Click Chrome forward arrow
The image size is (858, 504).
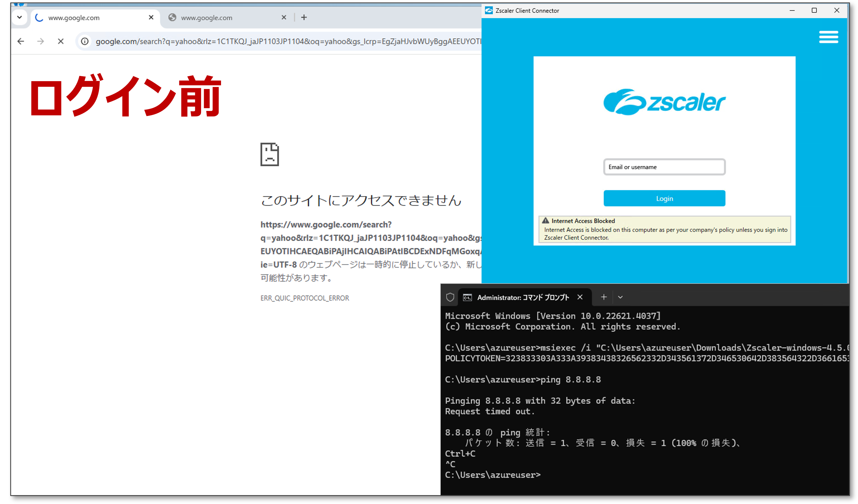pos(41,41)
